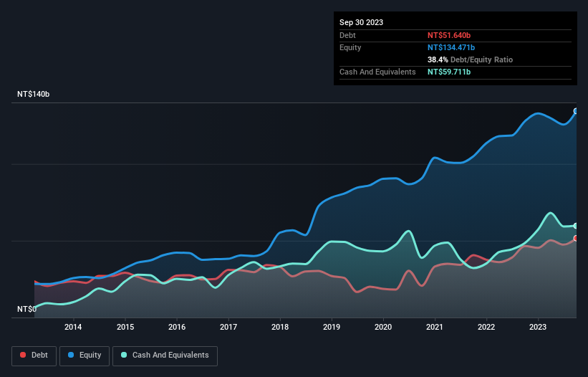Click the NT$140b y-axis label
588x377 pixels.
(34, 94)
